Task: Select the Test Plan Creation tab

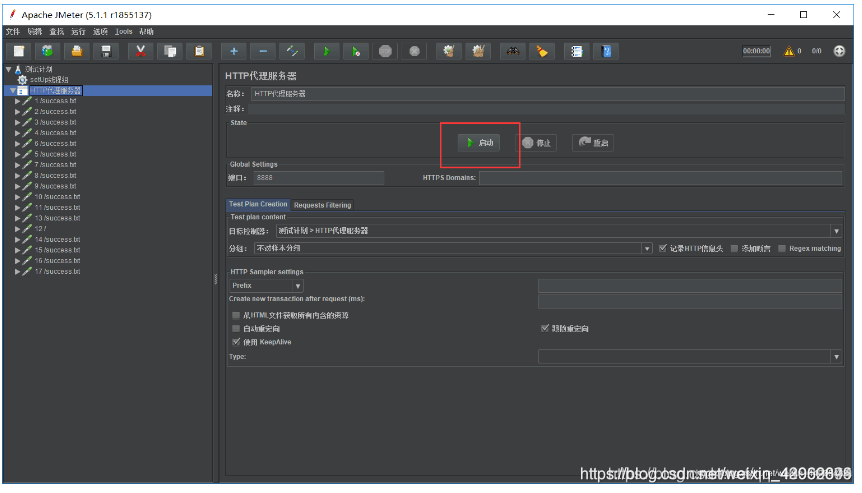Action: tap(258, 204)
